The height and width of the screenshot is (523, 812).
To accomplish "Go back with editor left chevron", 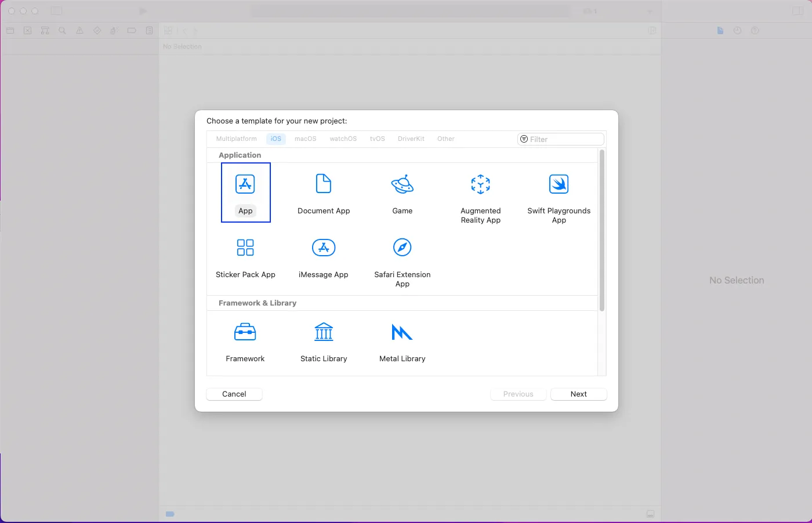I will coord(185,31).
